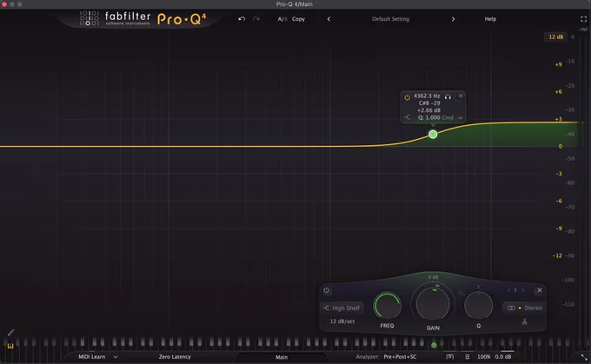Open the 12 dB display range menu
This screenshot has height=364, width=591.
[555, 37]
